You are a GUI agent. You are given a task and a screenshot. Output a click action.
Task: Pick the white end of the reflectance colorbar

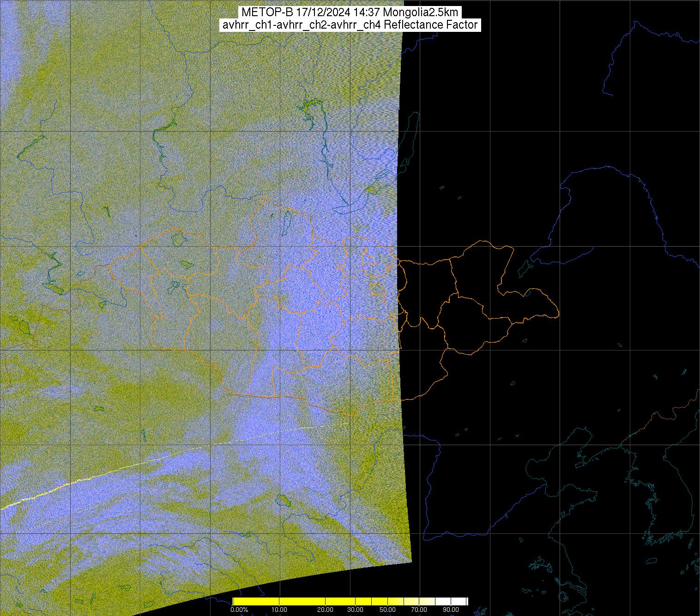459,601
